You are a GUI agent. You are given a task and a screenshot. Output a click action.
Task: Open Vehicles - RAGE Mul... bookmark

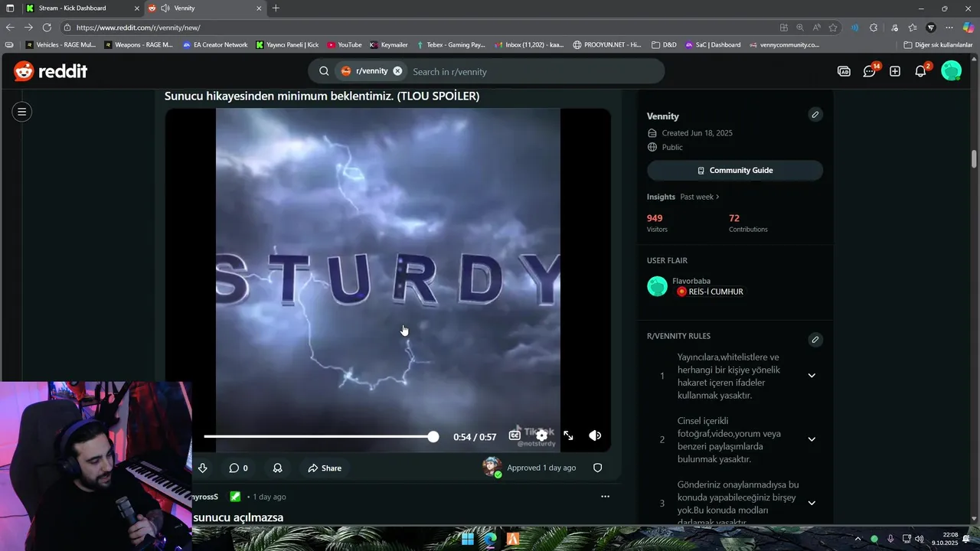tap(60, 45)
